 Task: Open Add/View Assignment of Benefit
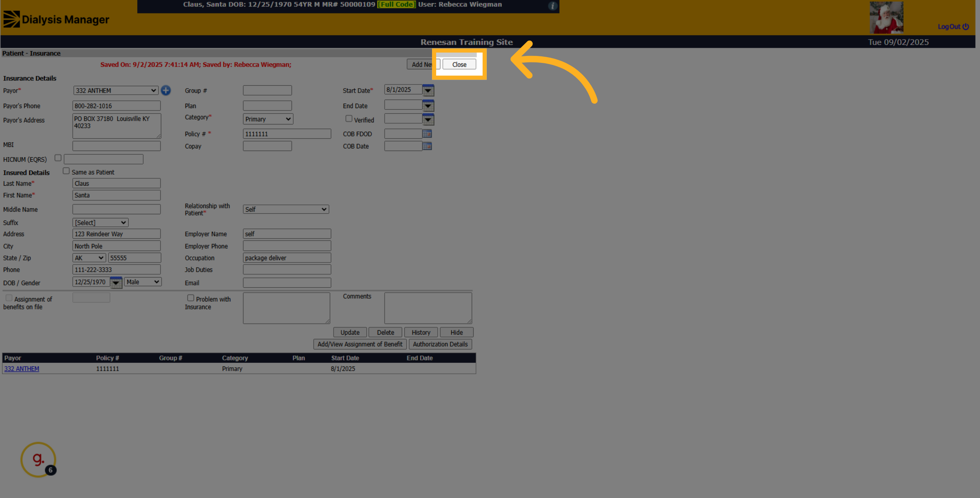pos(360,344)
